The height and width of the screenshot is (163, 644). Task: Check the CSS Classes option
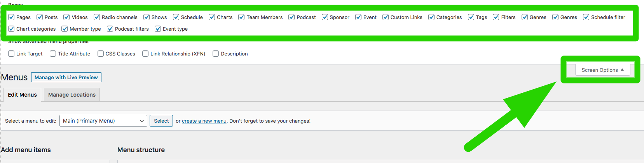coord(101,54)
